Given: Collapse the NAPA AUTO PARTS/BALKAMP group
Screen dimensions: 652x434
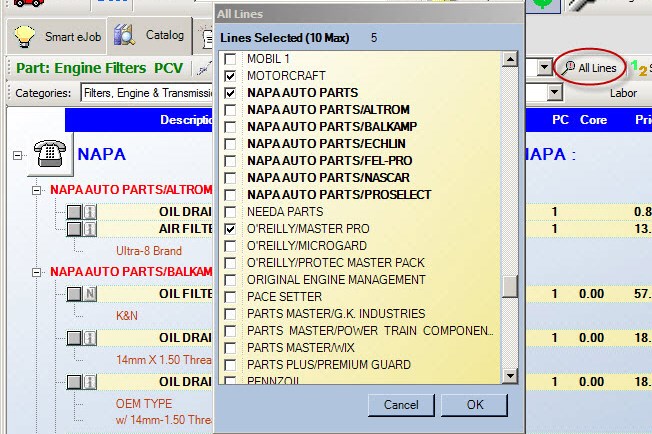Looking at the screenshot, I should tap(37, 271).
